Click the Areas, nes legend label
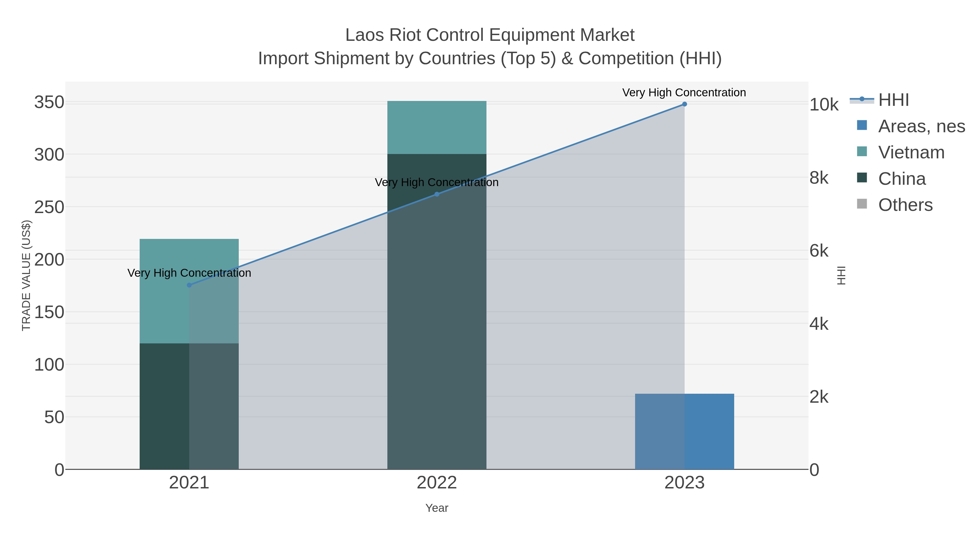This screenshot has width=980, height=551. point(921,126)
